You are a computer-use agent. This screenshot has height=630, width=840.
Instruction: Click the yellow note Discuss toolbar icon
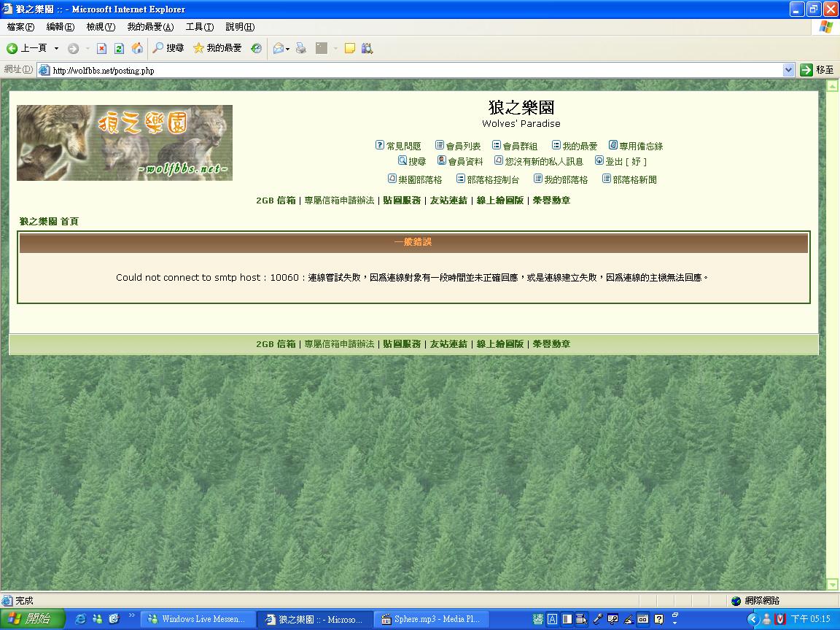click(350, 49)
